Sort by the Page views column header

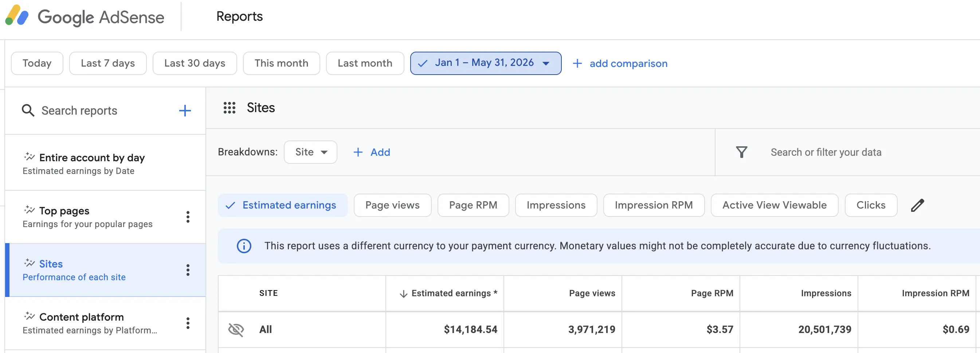point(592,293)
